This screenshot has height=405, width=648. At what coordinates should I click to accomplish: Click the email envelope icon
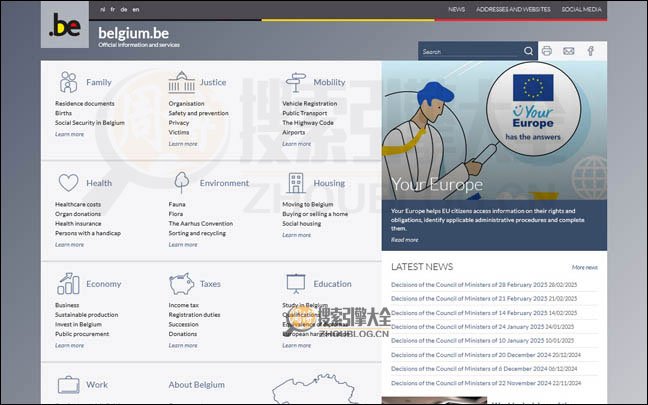569,51
